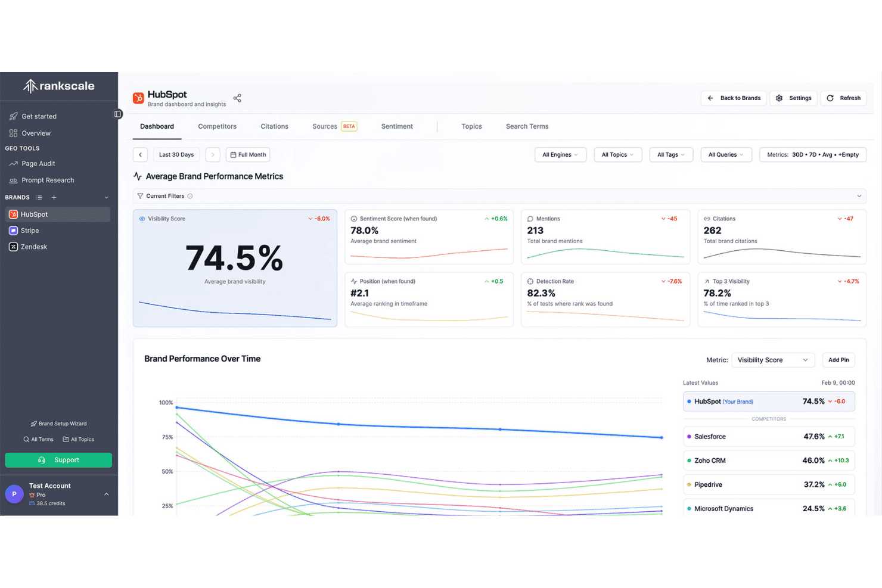Click the Add Pin button
882x588 pixels.
point(838,360)
